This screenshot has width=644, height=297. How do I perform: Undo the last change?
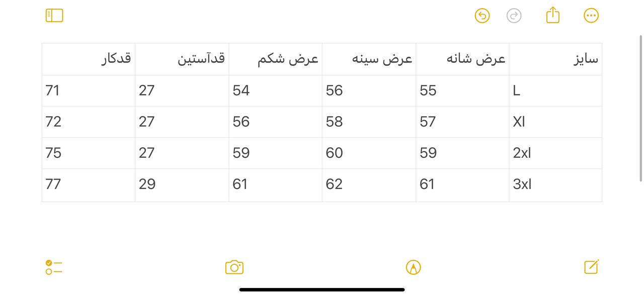[x=481, y=16]
